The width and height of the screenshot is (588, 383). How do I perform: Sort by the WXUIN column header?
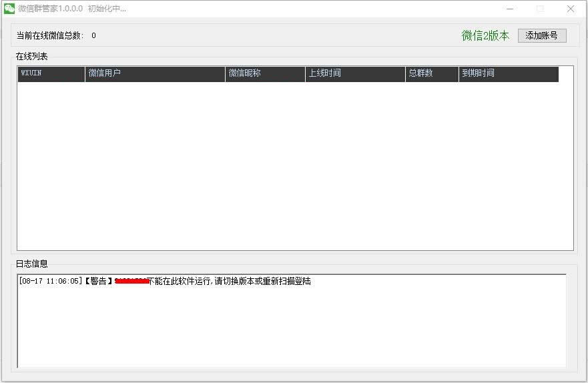coord(51,73)
